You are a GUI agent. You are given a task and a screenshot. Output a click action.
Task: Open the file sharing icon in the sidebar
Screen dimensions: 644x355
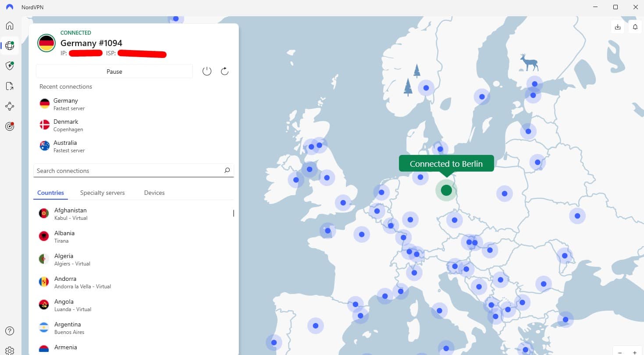pos(10,86)
